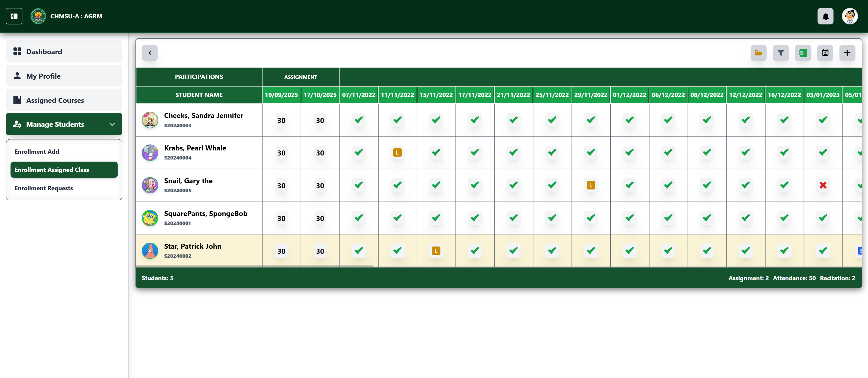Select Enrollment Add submenu item
868x378 pixels.
tap(64, 151)
